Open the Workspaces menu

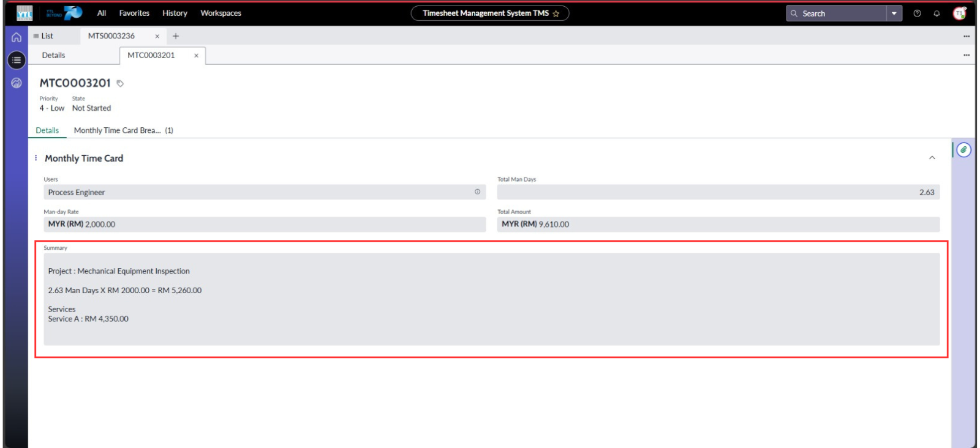221,13
